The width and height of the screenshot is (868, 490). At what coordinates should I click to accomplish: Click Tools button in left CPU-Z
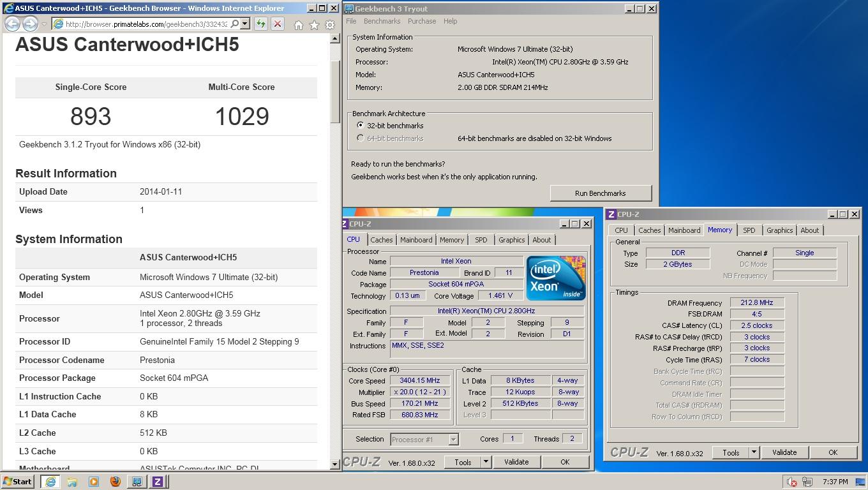(463, 462)
